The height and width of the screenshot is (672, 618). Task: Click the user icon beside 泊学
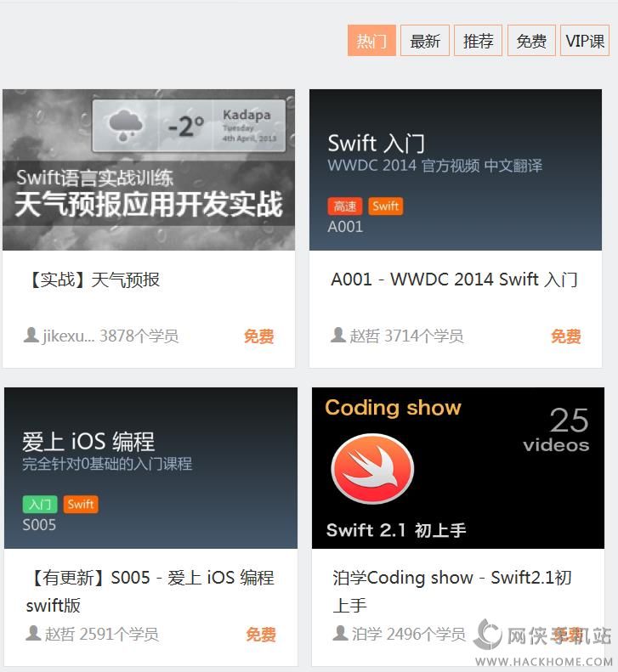340,633
